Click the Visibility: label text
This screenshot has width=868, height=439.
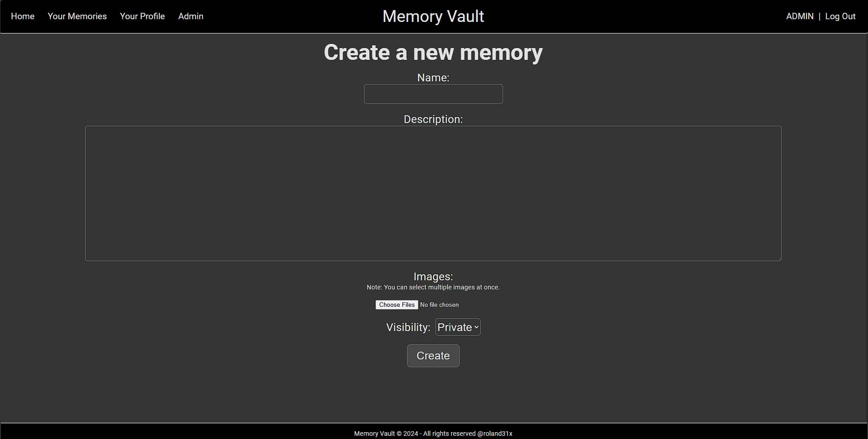click(408, 327)
